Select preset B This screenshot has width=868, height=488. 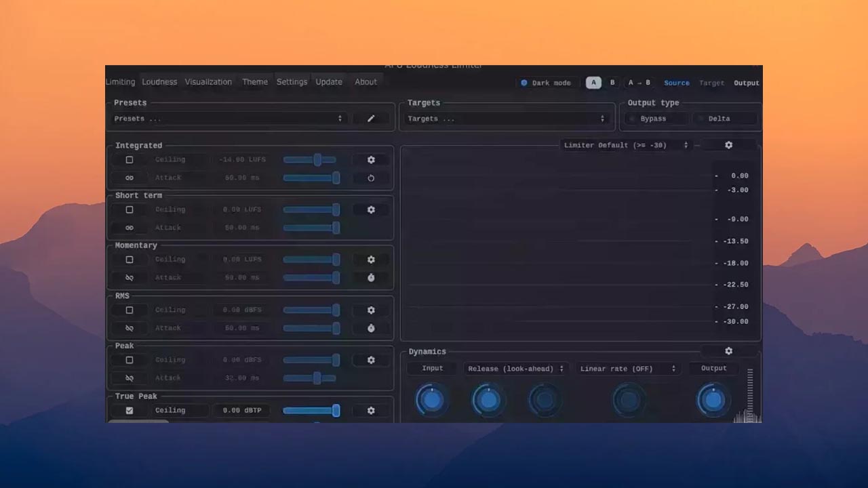coord(611,82)
